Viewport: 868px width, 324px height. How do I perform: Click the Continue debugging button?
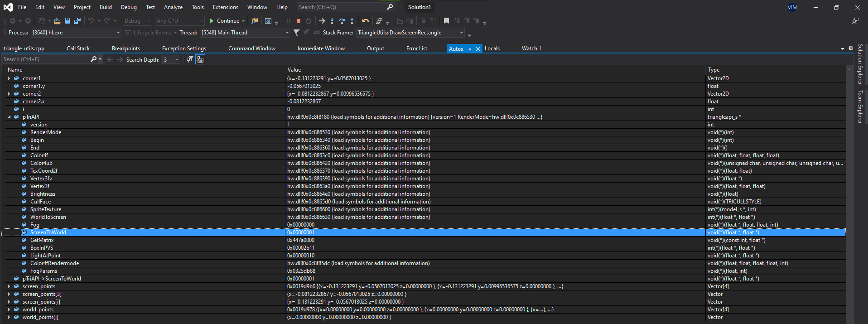click(224, 21)
